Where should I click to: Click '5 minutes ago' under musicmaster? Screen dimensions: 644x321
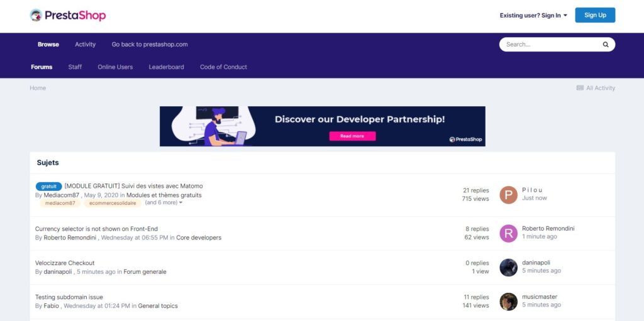pos(541,305)
